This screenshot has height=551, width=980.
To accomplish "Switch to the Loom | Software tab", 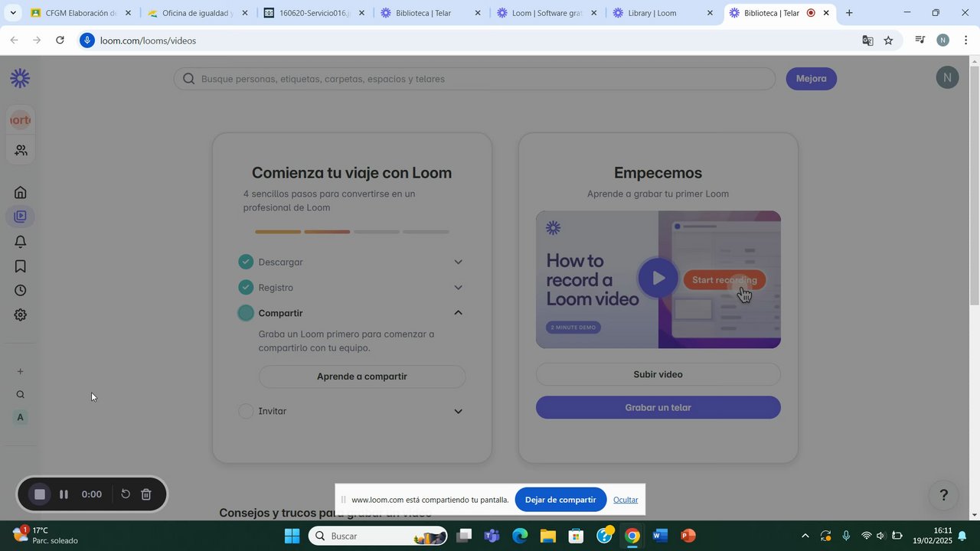I will click(547, 13).
